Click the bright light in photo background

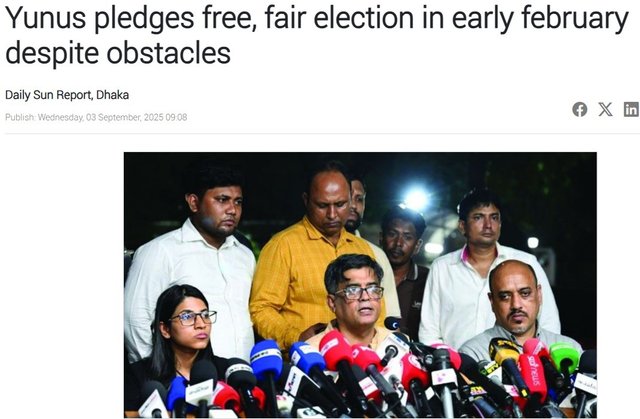tap(416, 199)
